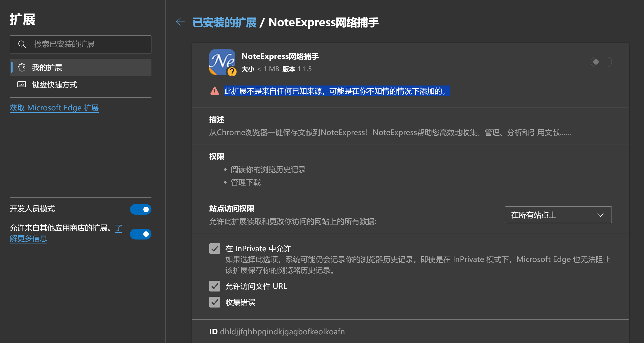644x343 pixels.
Task: Click the yellow question-mark badge on logo
Action: [232, 72]
